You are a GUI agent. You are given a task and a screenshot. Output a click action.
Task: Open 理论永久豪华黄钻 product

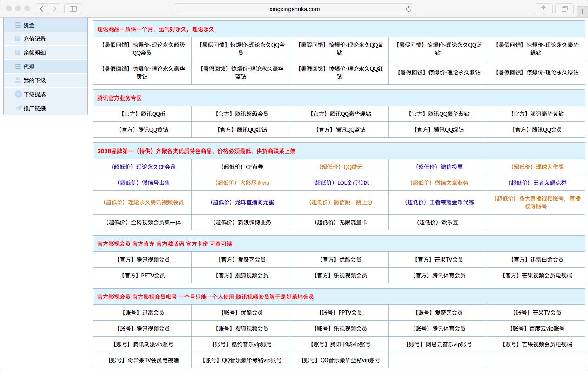tap(142, 72)
